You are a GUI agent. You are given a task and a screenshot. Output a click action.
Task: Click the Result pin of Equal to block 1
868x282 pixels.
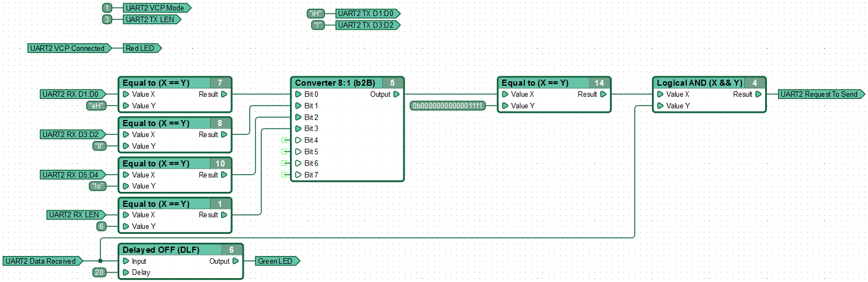tap(224, 215)
